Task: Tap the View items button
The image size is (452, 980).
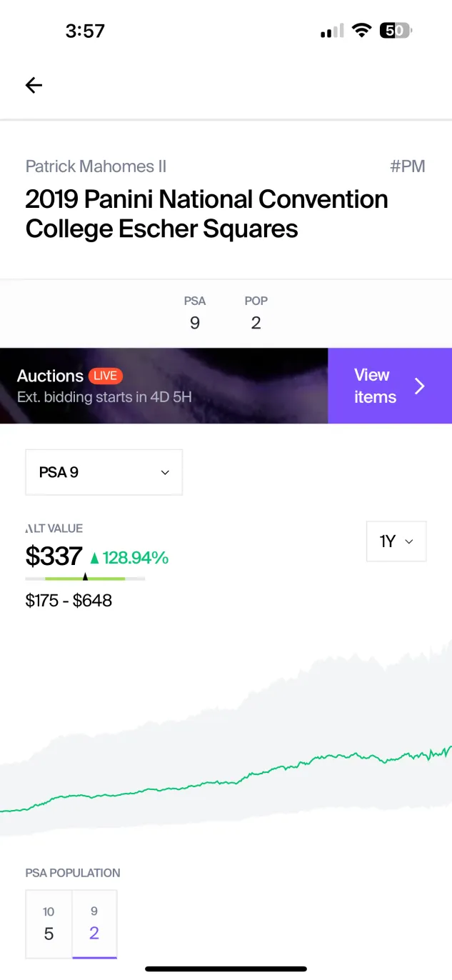Action: pos(390,386)
